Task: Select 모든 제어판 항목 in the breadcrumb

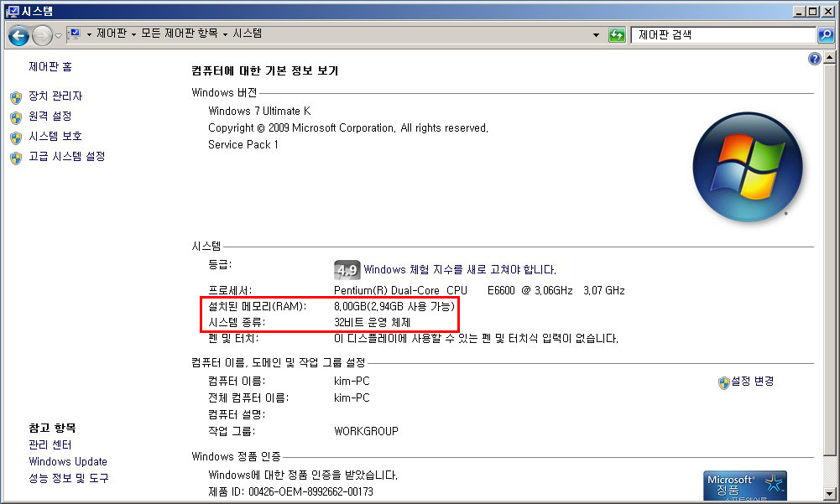Action: (x=179, y=34)
